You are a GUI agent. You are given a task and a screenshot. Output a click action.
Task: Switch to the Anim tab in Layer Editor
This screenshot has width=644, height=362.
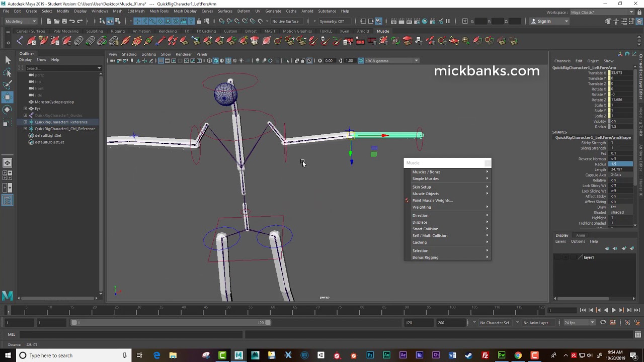coord(580,235)
